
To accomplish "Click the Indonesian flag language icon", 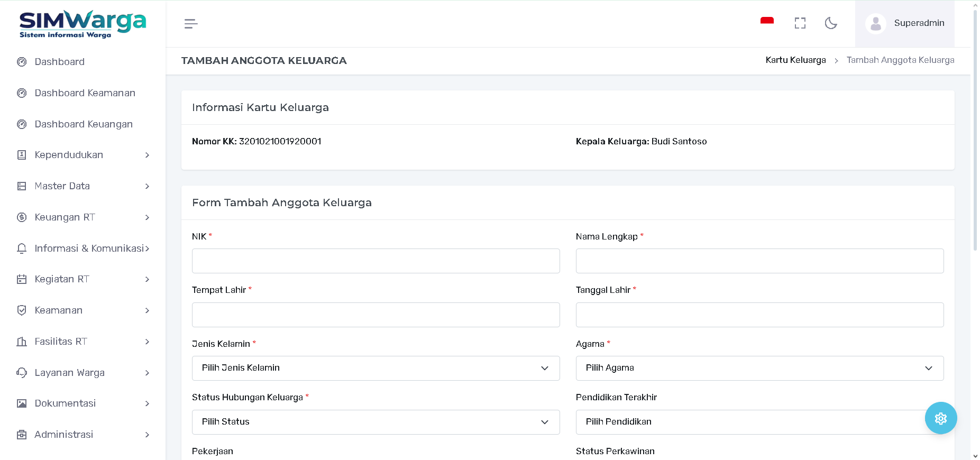I will pos(767,22).
